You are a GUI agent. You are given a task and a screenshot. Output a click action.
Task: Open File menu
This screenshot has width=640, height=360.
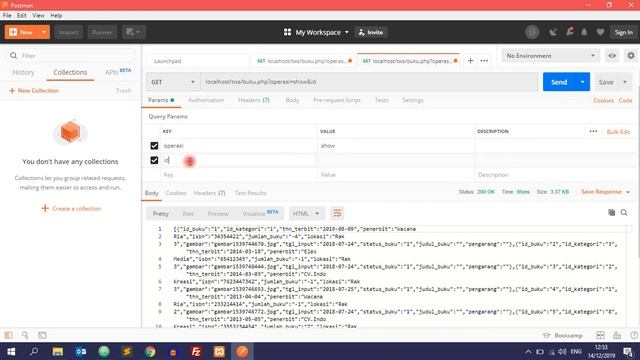[x=7, y=16]
